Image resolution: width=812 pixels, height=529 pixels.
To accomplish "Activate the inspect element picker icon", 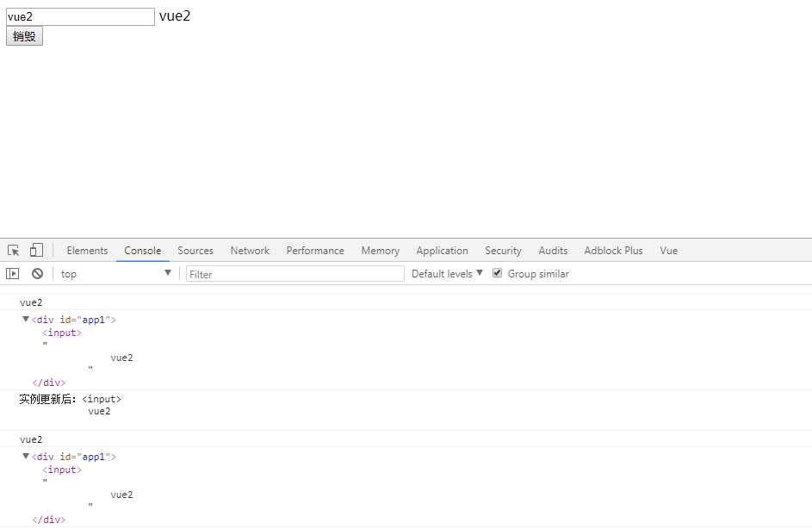I will pos(14,251).
